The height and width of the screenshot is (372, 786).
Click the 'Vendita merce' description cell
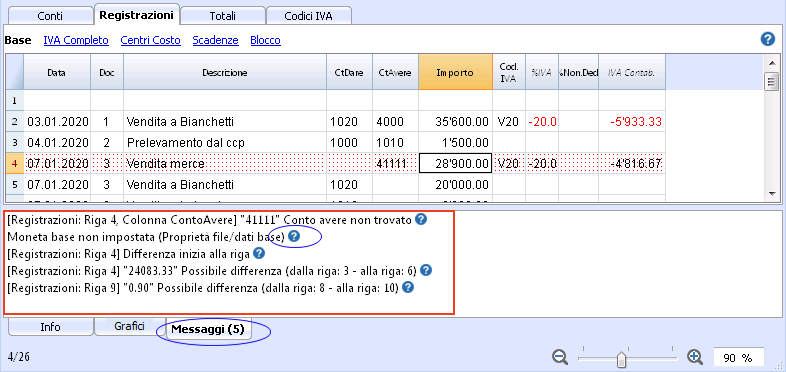(225, 163)
